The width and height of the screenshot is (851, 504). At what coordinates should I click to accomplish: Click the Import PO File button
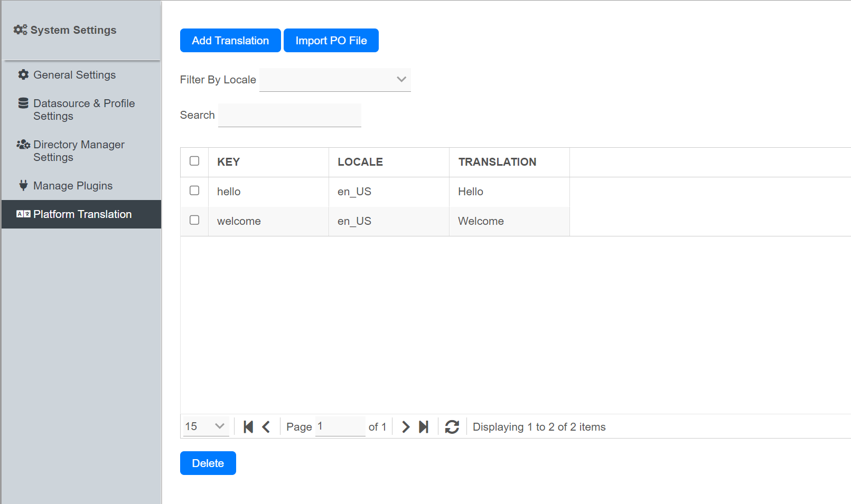click(x=331, y=41)
